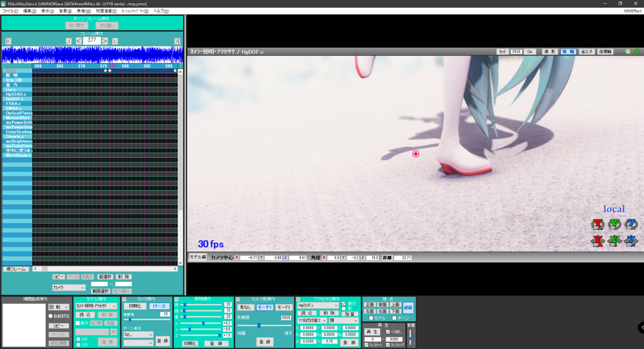Open the 頭 bone attach dropdown
Viewport: 644px width, 349px height.
pyautogui.click(x=343, y=320)
